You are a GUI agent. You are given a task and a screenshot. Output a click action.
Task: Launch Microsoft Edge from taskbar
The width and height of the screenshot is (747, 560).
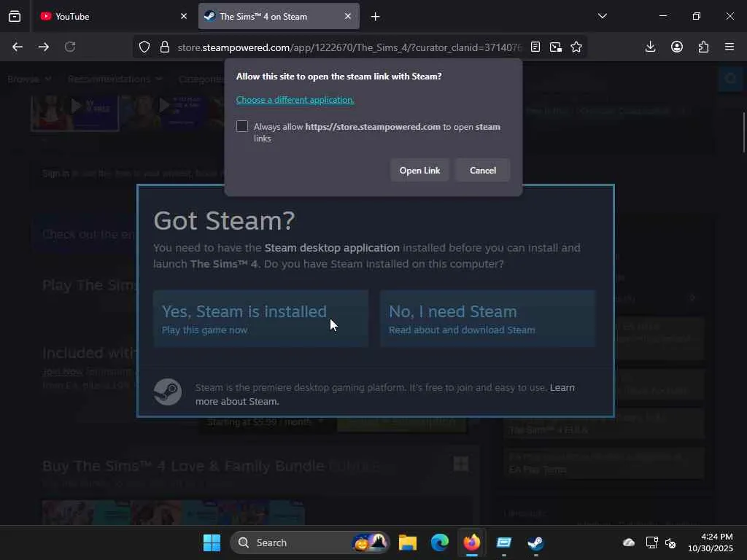(440, 542)
